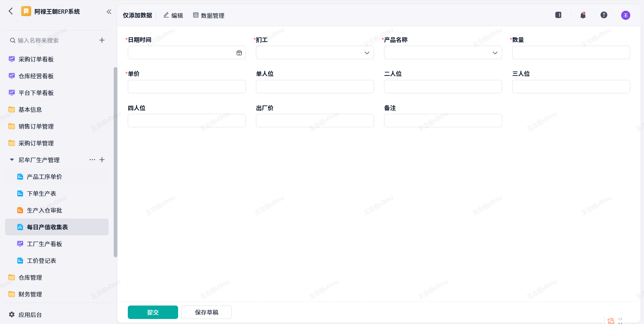The image size is (644, 324).
Task: Open the user avatar menu
Action: pyautogui.click(x=626, y=15)
